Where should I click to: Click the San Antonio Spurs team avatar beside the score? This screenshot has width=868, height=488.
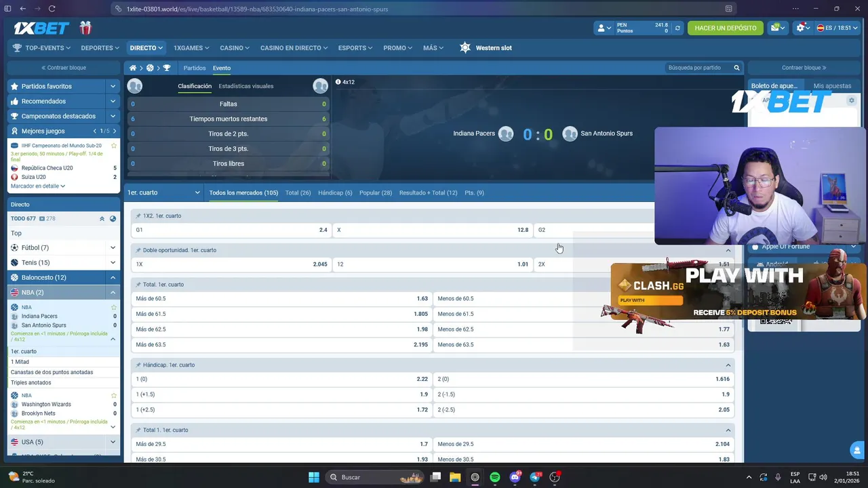pyautogui.click(x=570, y=134)
